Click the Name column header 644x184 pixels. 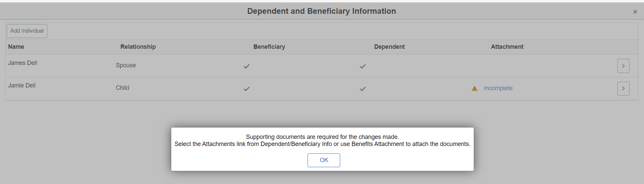point(16,47)
